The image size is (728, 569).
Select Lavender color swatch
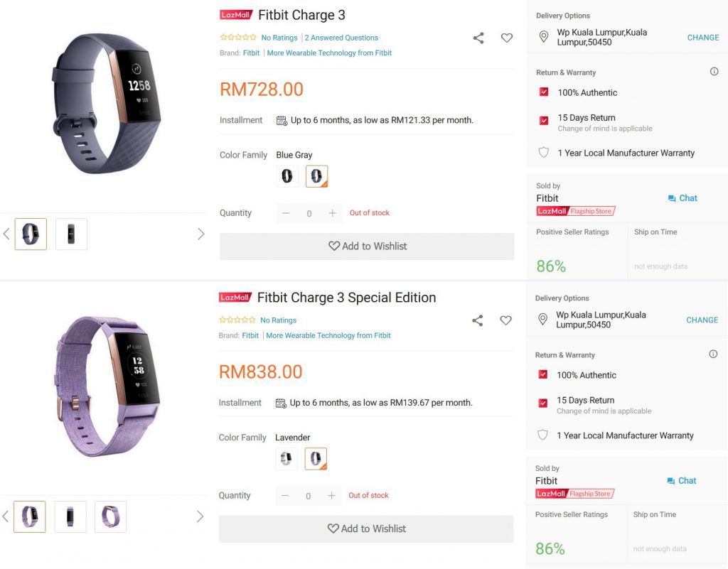click(316, 459)
